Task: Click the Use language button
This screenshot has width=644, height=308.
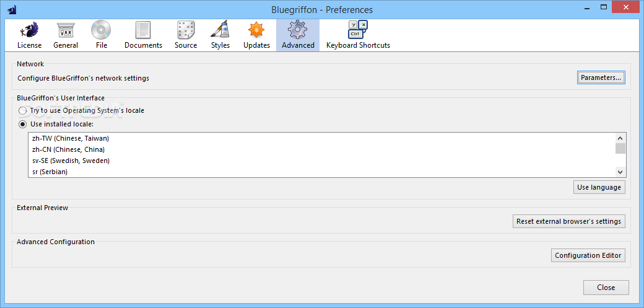Action: pyautogui.click(x=599, y=187)
